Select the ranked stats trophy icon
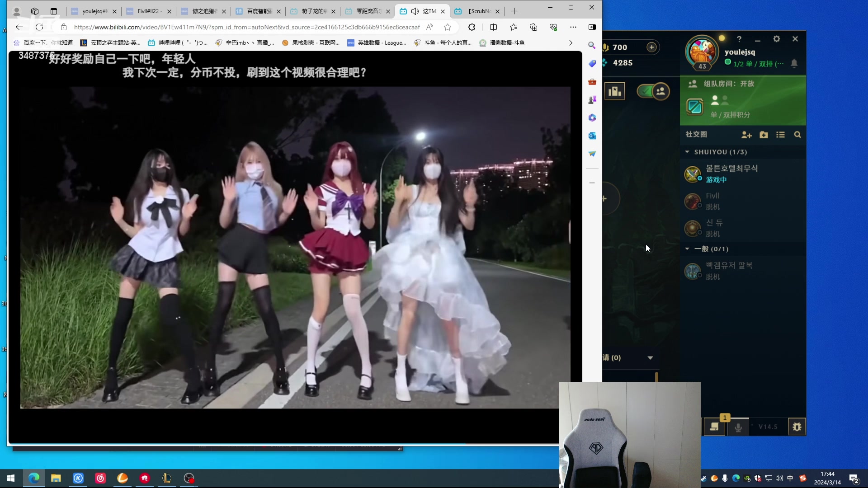868x488 pixels. (615, 91)
